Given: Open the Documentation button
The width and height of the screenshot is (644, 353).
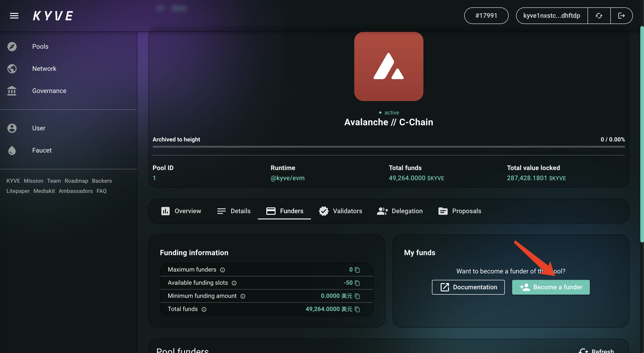Looking at the screenshot, I should click(x=468, y=287).
